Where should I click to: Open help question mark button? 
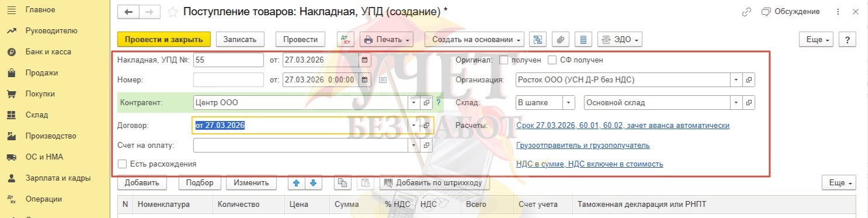(848, 39)
